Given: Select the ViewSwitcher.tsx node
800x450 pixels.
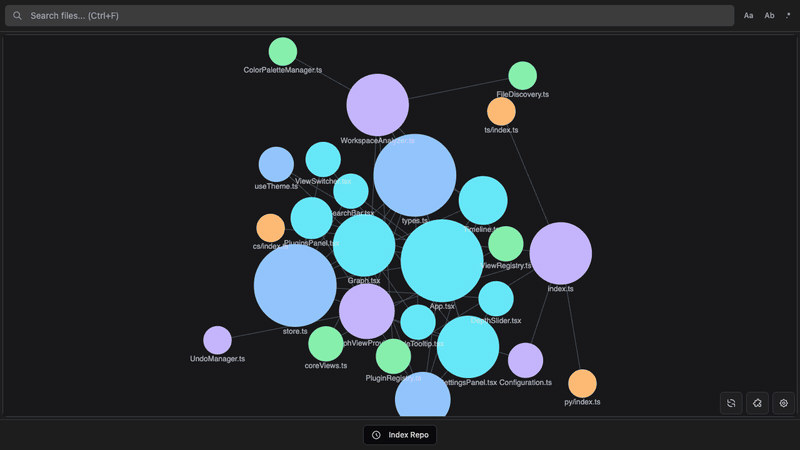Looking at the screenshot, I should point(323,160).
